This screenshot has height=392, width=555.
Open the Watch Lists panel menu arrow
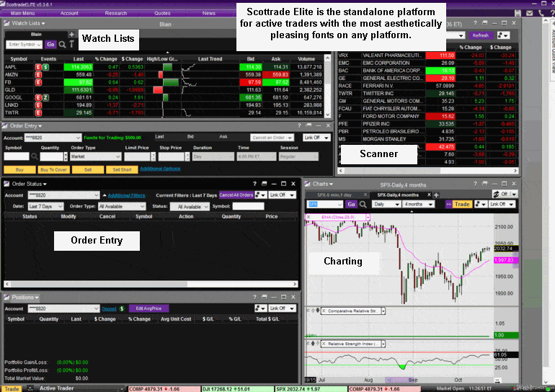[43, 23]
